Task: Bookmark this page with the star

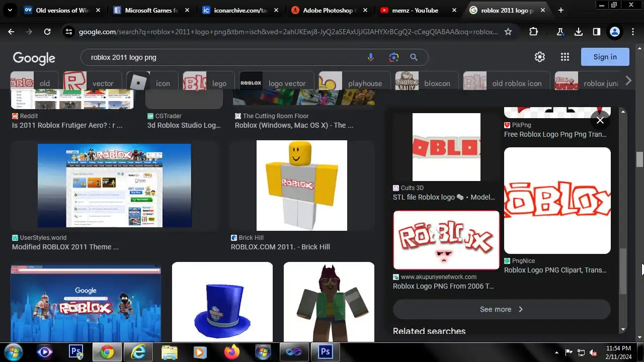Action: [x=508, y=32]
